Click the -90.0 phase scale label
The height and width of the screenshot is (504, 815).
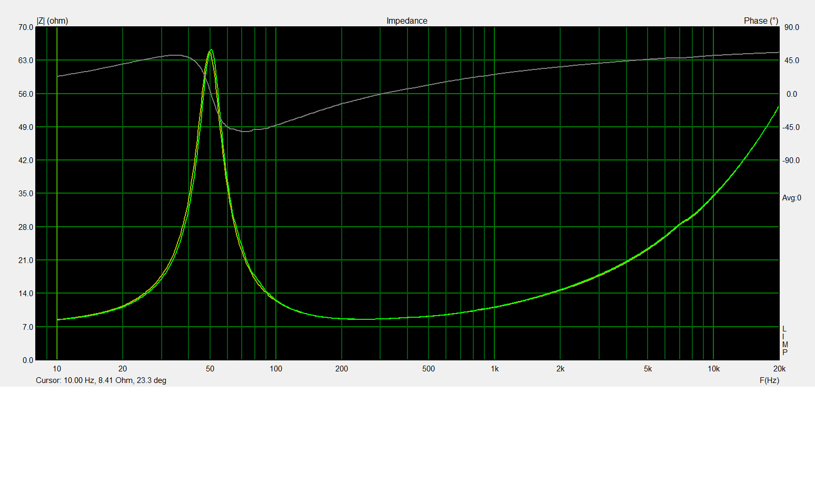pyautogui.click(x=791, y=160)
